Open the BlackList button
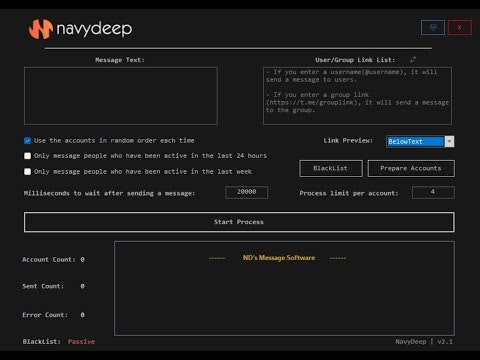480x360 pixels. [x=331, y=168]
